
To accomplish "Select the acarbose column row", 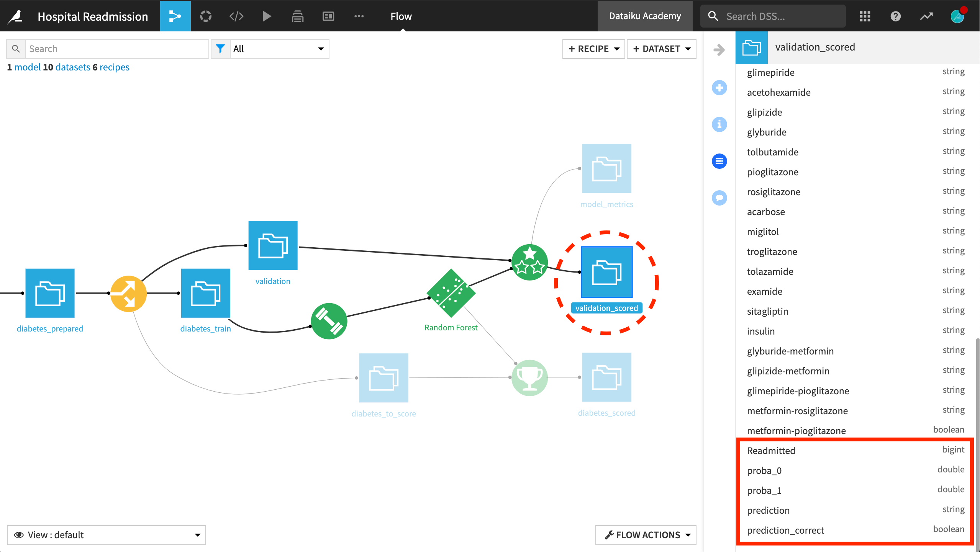I will click(x=855, y=212).
